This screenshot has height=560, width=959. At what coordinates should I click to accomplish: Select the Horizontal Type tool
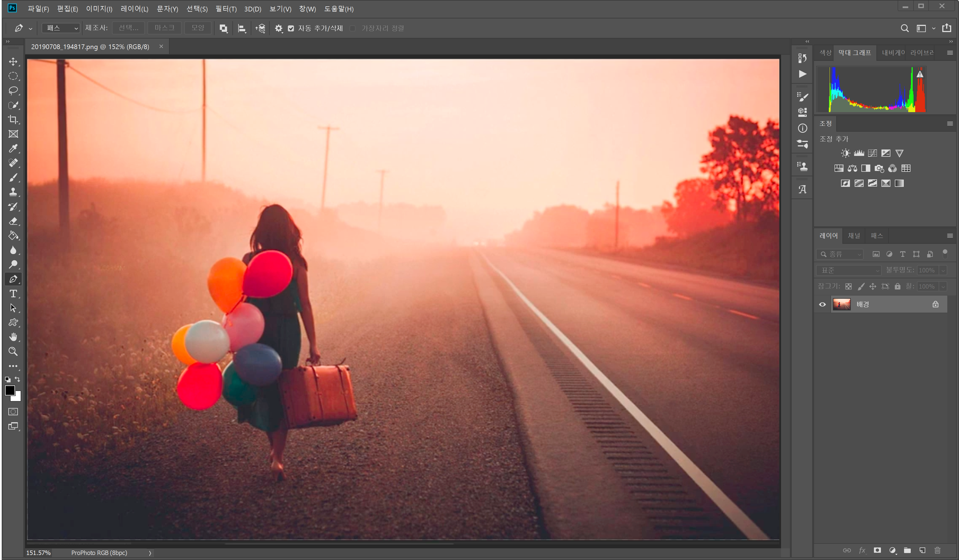(x=13, y=294)
